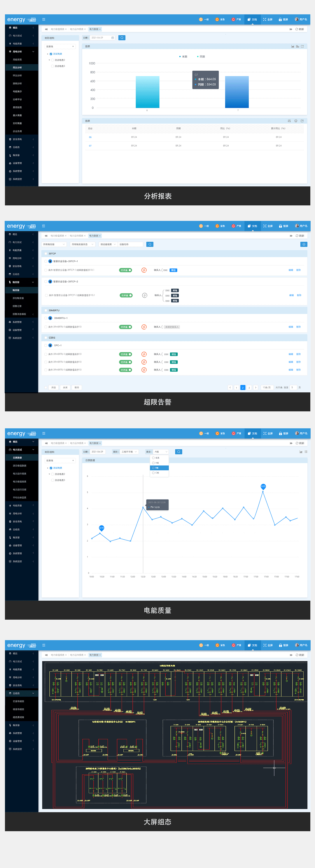Open the 10条/页 page size dropdown

[x=267, y=387]
